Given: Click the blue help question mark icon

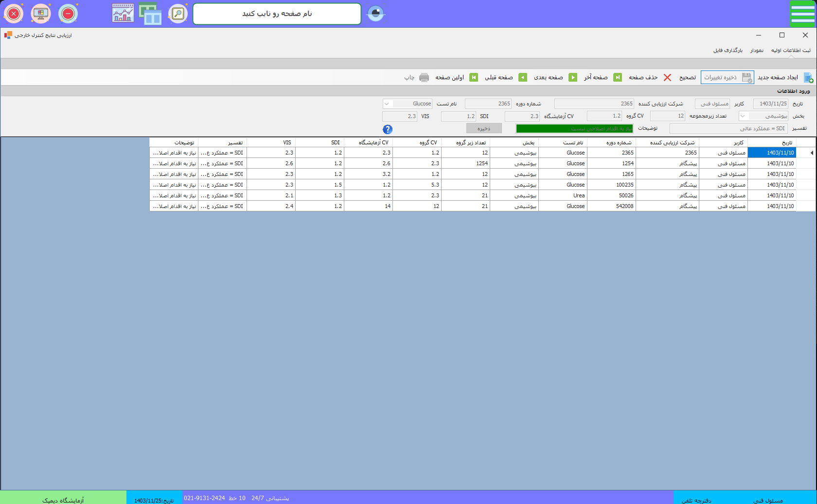Looking at the screenshot, I should (388, 129).
